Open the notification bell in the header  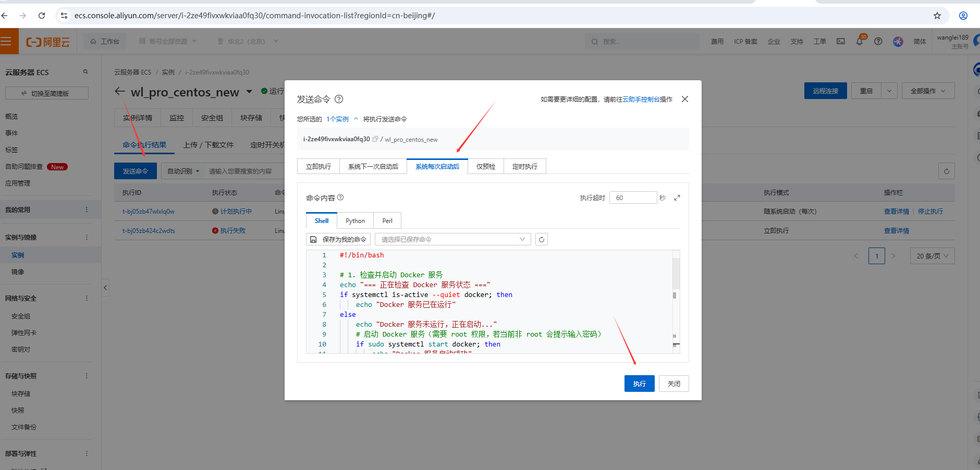tap(859, 42)
